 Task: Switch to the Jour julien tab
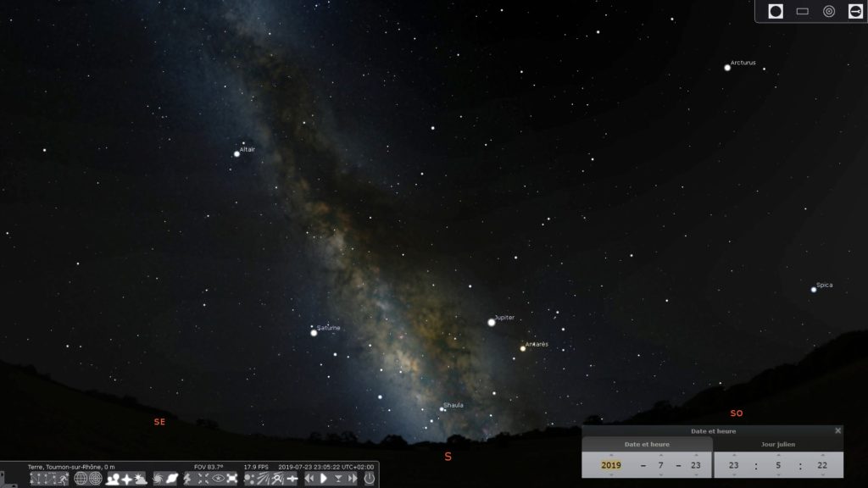tap(778, 444)
